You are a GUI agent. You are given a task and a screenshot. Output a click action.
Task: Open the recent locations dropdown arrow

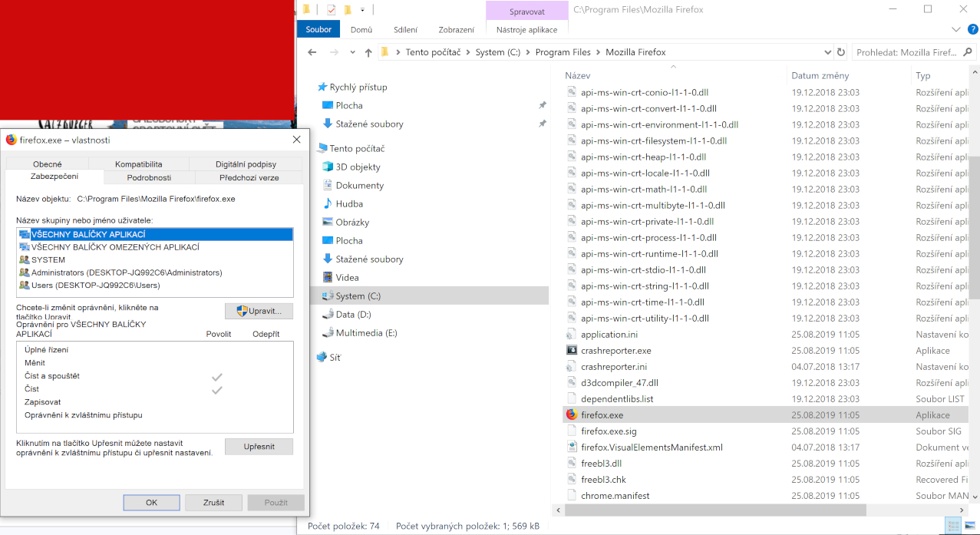point(352,52)
